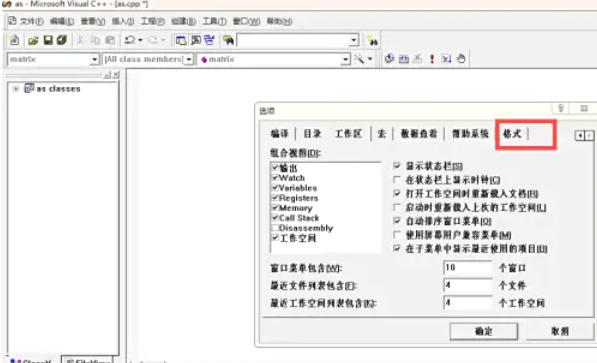The width and height of the screenshot is (597, 363).
Task: Open the 编辑 menu
Action: coord(62,21)
